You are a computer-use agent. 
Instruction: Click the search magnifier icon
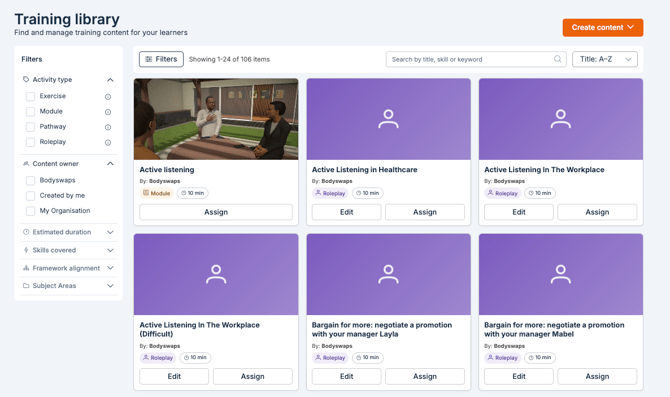click(558, 59)
